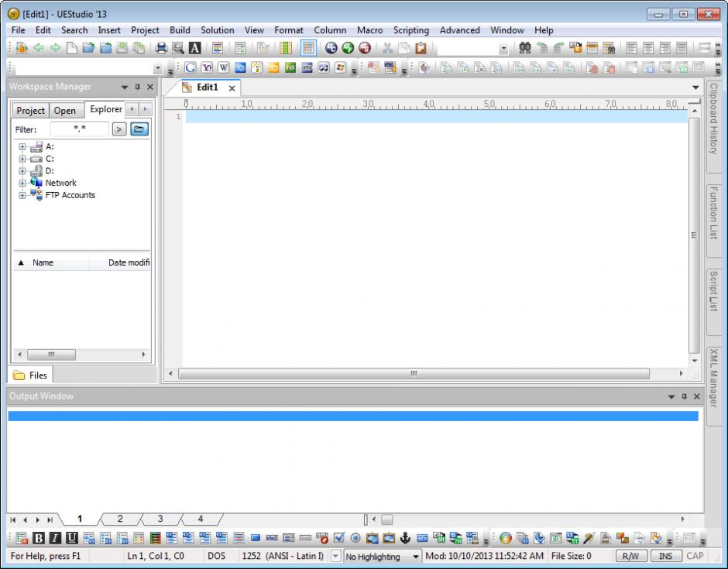This screenshot has height=569, width=728.
Task: Open the Advanced menu
Action: point(459,30)
